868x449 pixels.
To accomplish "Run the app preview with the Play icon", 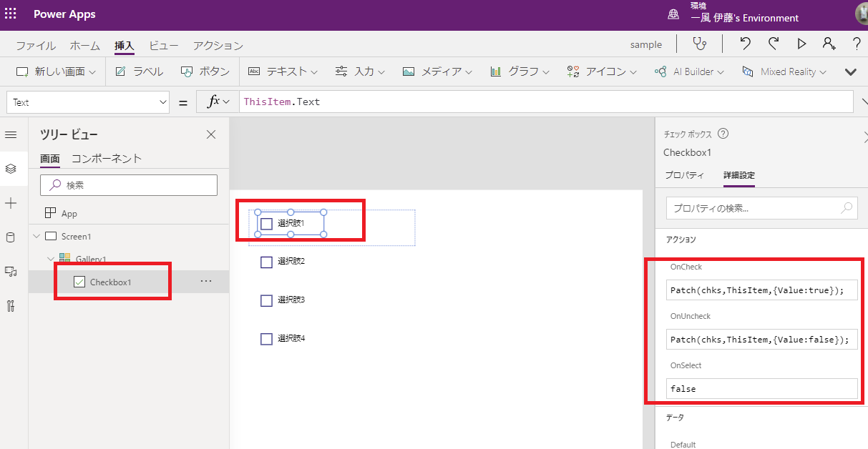I will pyautogui.click(x=801, y=44).
